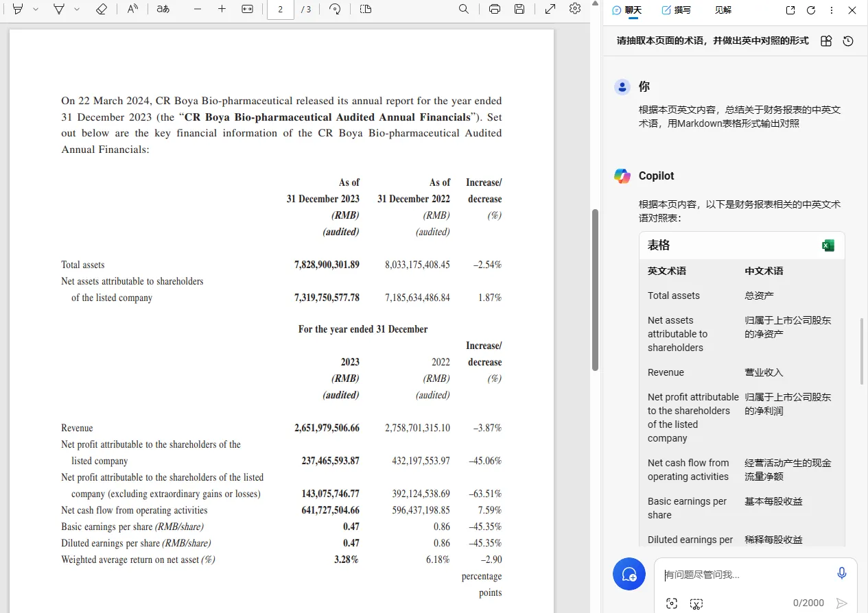868x613 pixels.
Task: Toggle the page view layout icon
Action: click(x=366, y=9)
